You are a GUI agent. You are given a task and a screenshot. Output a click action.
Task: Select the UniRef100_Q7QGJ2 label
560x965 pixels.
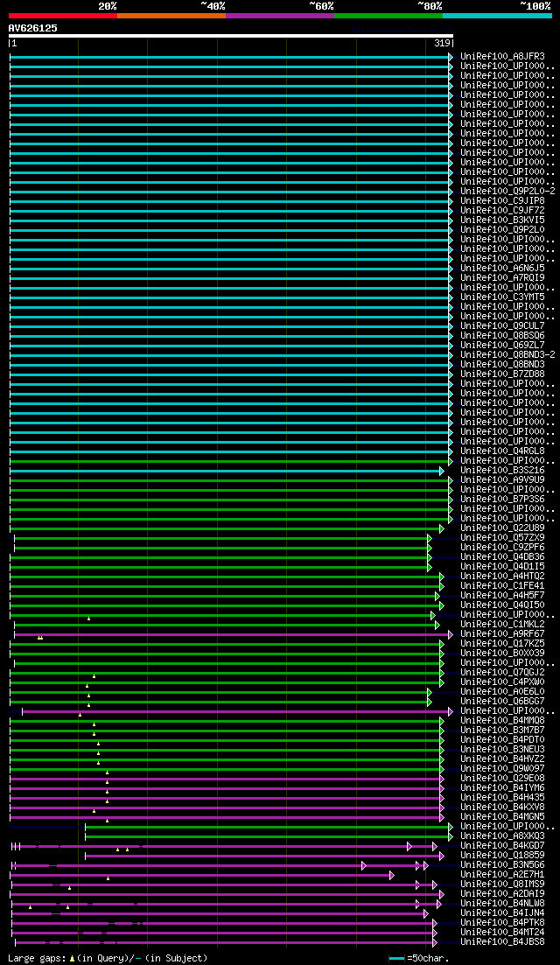(x=502, y=673)
